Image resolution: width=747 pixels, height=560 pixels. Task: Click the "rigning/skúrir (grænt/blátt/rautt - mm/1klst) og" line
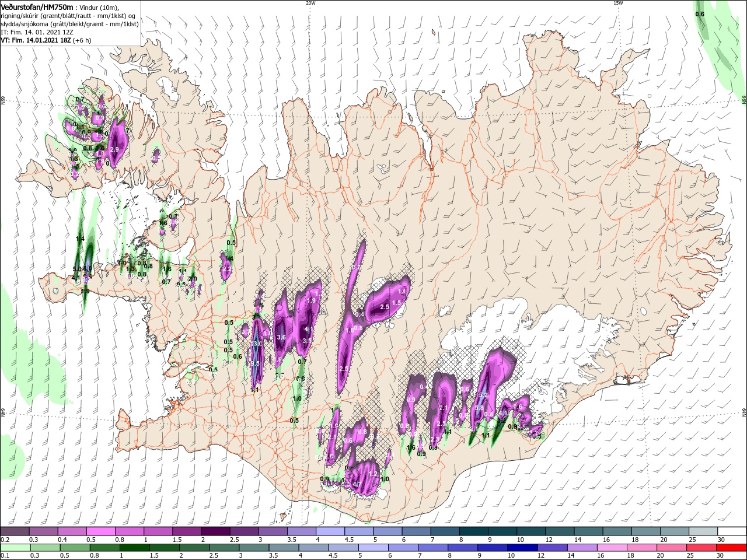(69, 15)
